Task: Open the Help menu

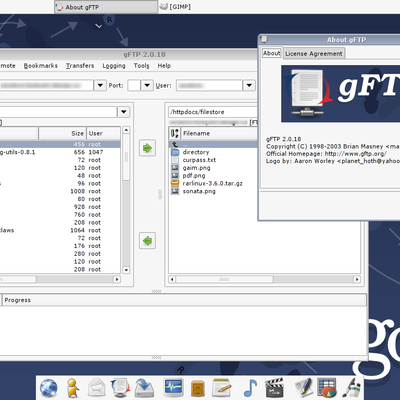Action: click(x=164, y=66)
